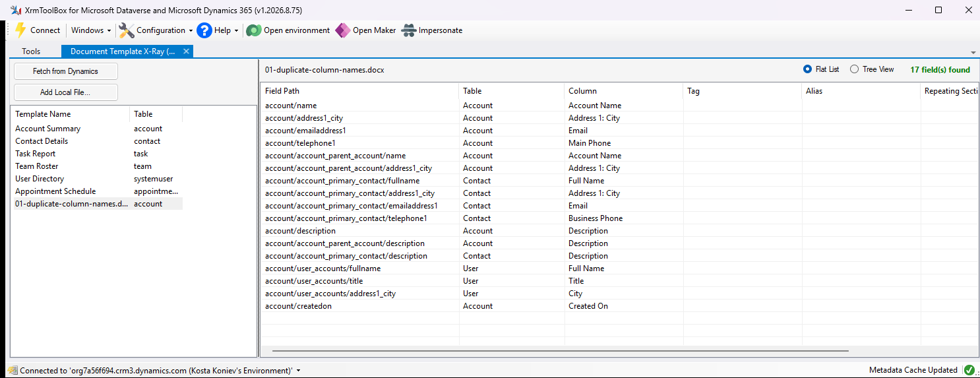
Task: Open the Windows dropdown menu
Action: point(91,30)
